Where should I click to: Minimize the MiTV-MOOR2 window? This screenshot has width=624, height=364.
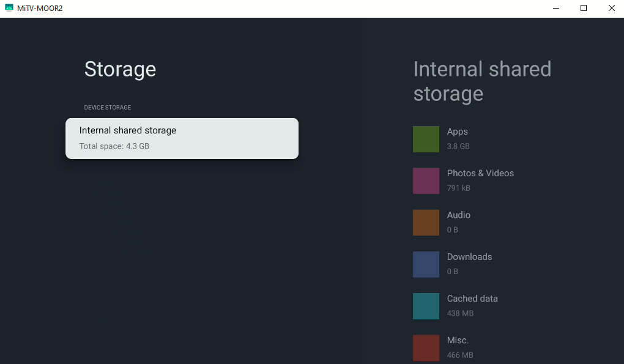tap(556, 9)
